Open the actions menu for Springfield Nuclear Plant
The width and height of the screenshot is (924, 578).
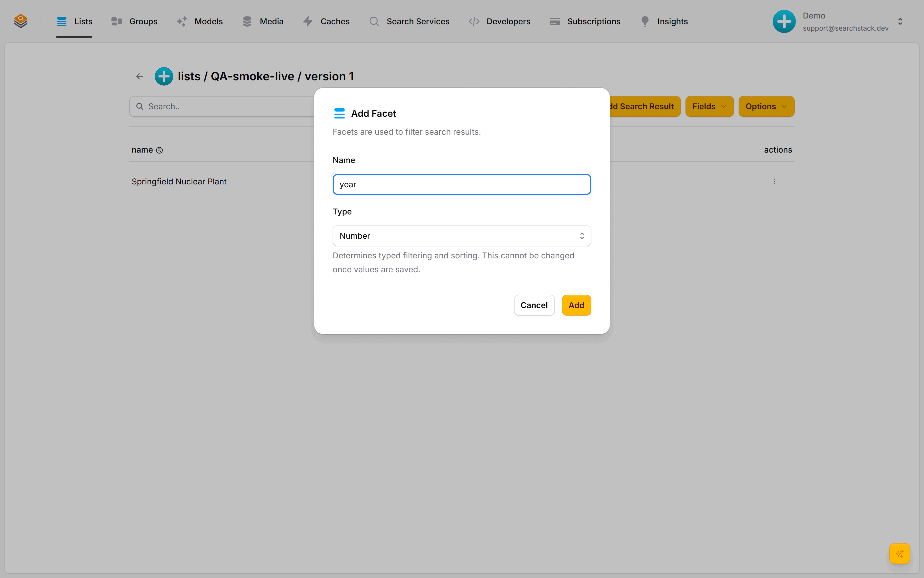[x=774, y=181]
